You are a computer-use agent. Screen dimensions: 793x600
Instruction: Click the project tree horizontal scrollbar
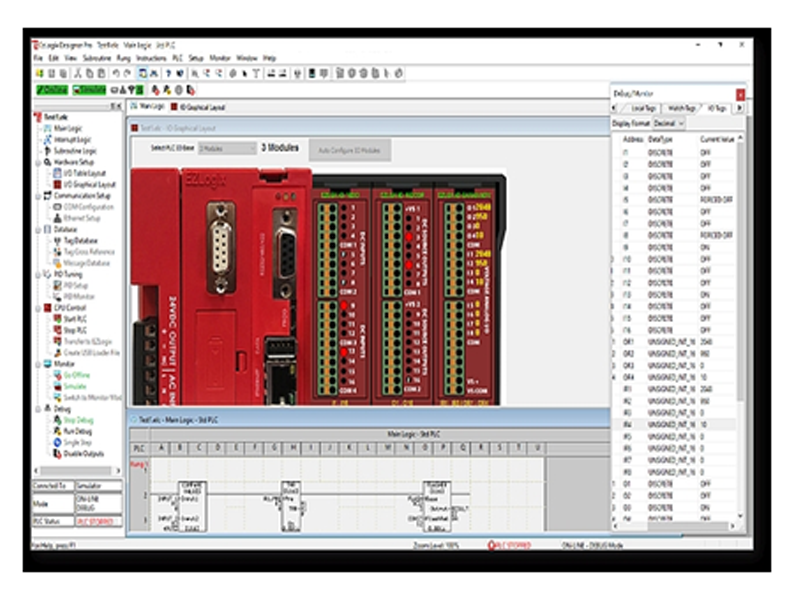coord(78,470)
